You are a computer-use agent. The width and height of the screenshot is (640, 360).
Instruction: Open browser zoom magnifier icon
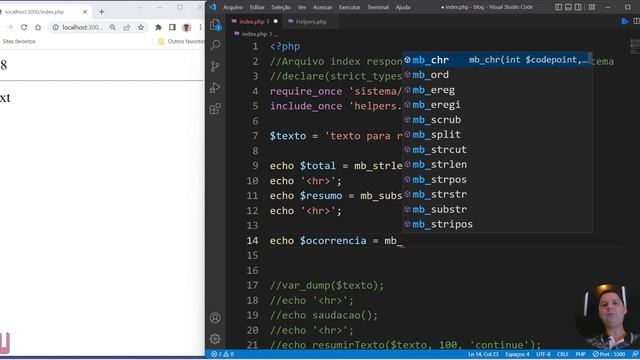coord(113,27)
